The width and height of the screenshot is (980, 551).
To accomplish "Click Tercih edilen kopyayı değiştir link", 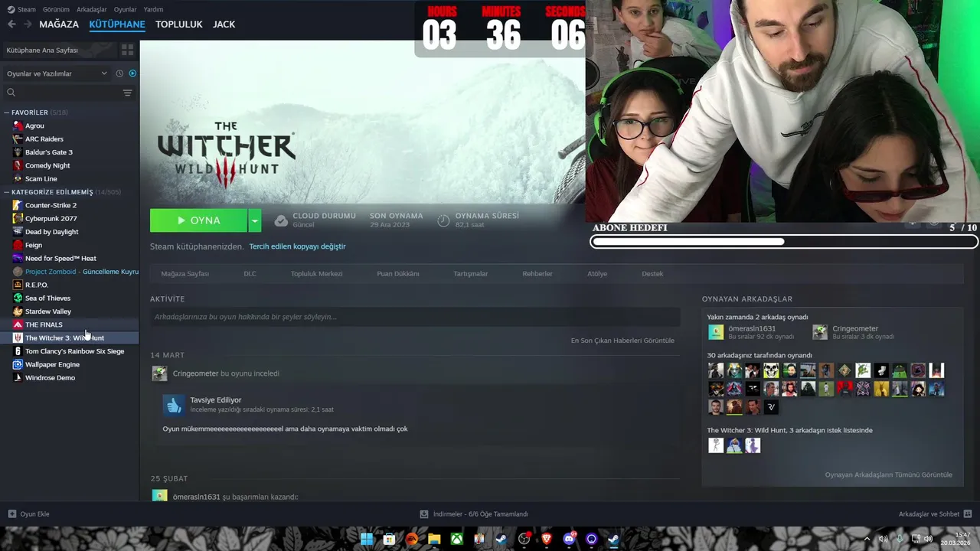I will [297, 246].
